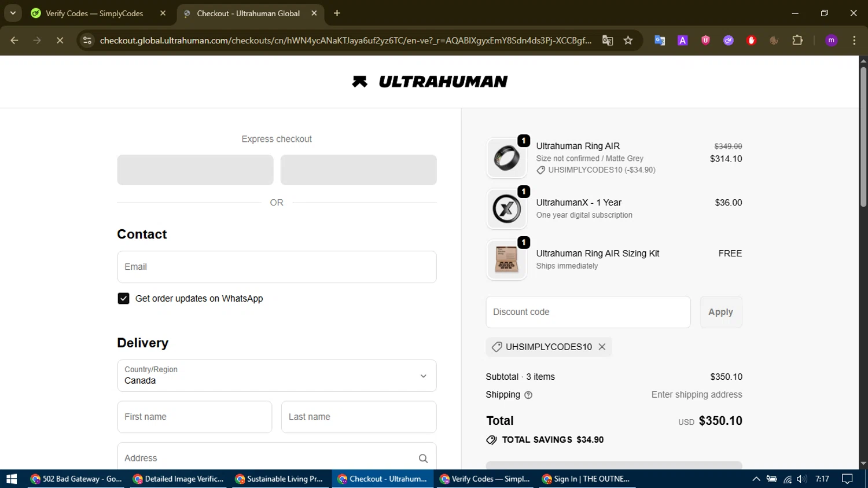Open the purple round extension icon
This screenshot has height=488, width=868.
coord(729,41)
